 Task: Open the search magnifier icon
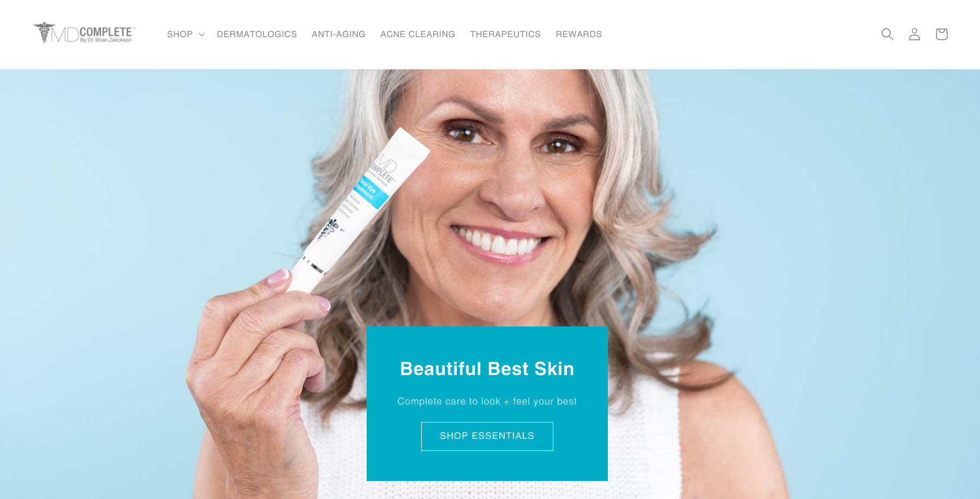point(887,34)
